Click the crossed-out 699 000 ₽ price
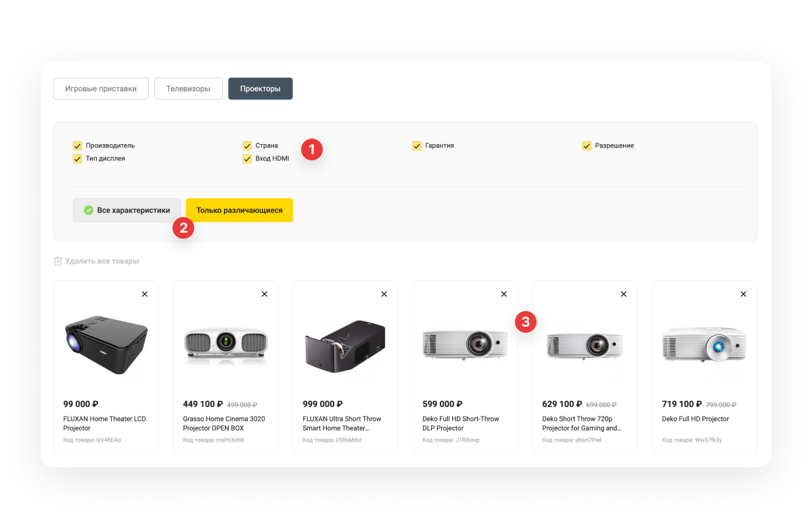 click(x=602, y=405)
